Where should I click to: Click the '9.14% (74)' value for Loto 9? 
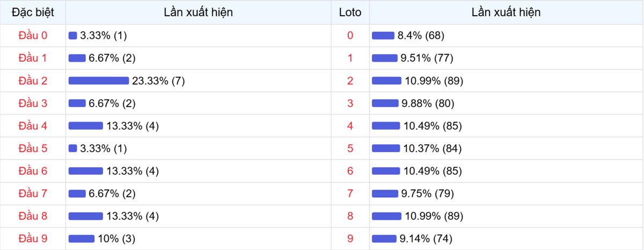point(424,239)
